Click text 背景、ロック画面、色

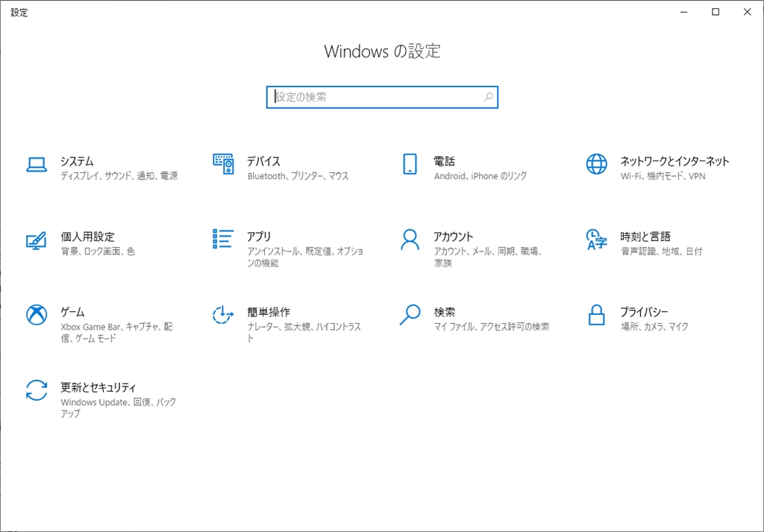(98, 251)
